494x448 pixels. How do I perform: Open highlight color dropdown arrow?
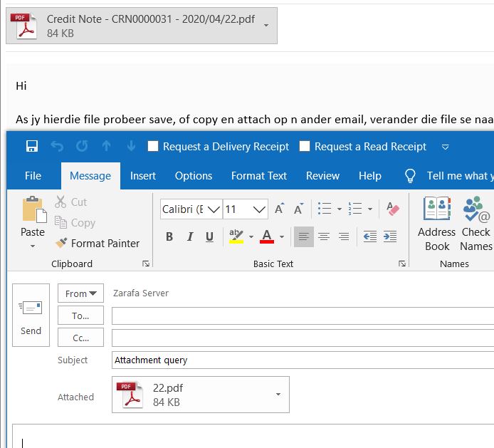click(x=251, y=236)
